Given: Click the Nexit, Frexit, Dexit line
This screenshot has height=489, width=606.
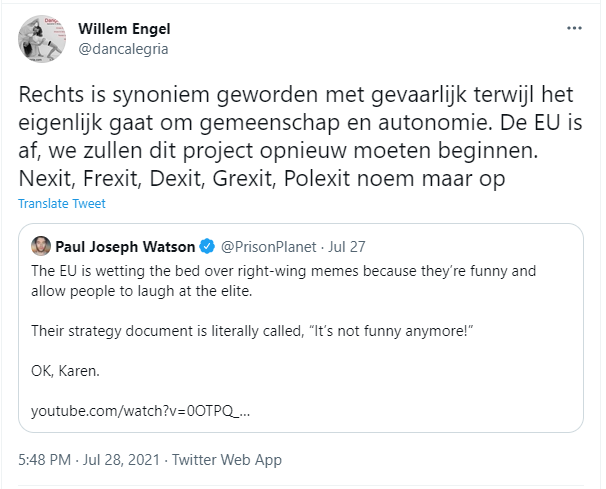Looking at the screenshot, I should [262, 179].
